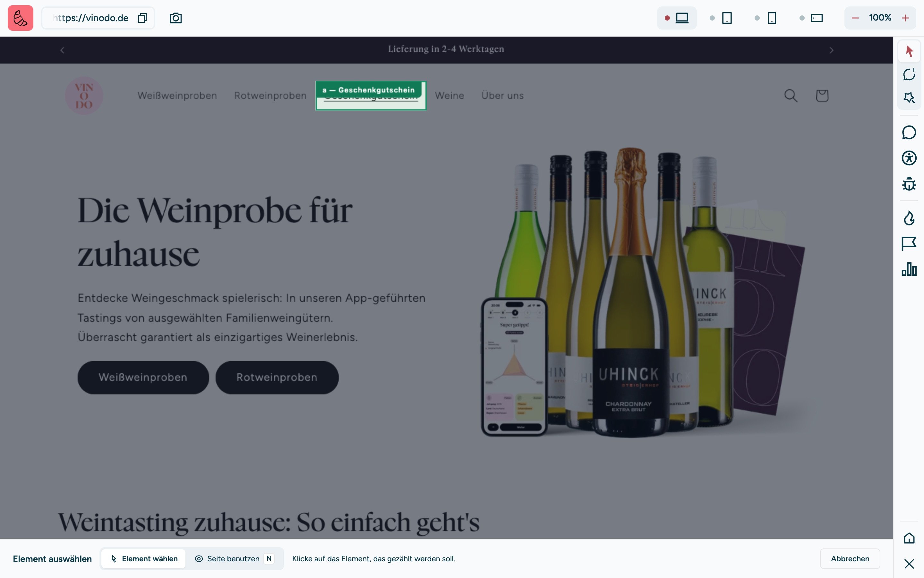Increase zoom with the plus button

905,18
